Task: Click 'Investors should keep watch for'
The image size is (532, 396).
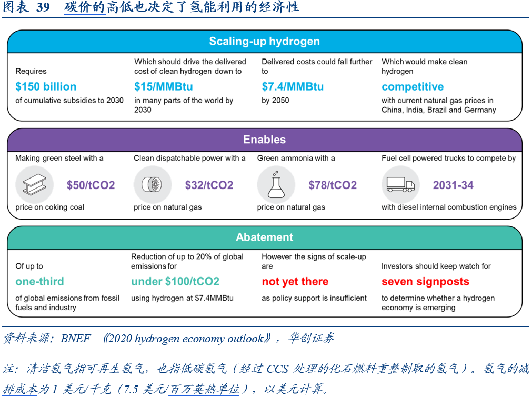Action: (x=436, y=266)
